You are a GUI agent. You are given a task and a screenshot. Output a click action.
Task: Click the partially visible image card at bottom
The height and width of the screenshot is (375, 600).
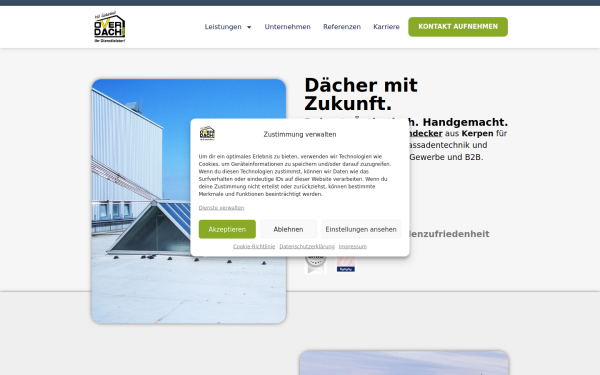click(404, 363)
